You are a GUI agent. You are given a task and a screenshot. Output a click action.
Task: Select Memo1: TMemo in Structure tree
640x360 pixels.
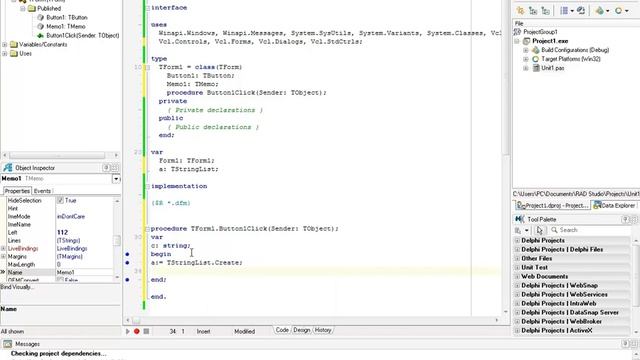tap(66, 27)
